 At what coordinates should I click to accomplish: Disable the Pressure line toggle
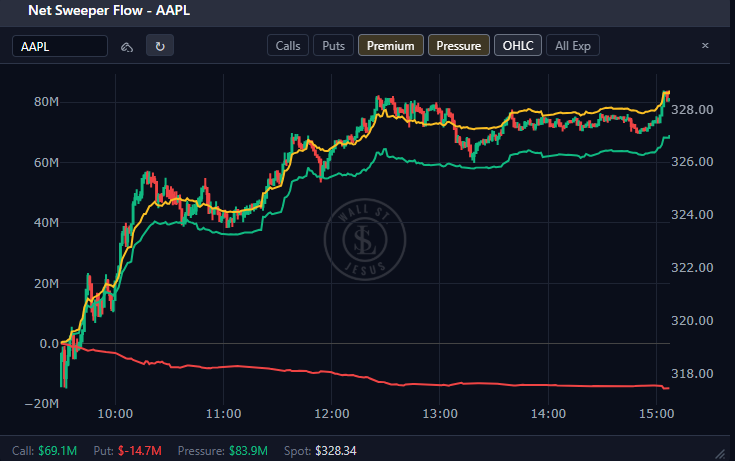[458, 45]
